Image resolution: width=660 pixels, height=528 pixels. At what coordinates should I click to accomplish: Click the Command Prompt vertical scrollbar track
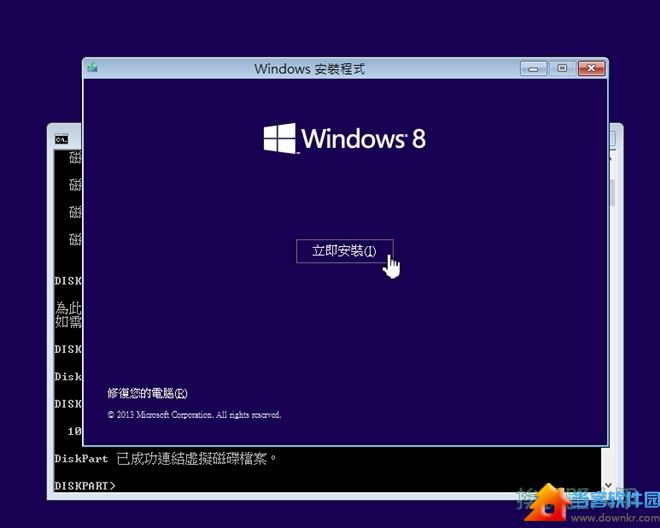coord(612,300)
